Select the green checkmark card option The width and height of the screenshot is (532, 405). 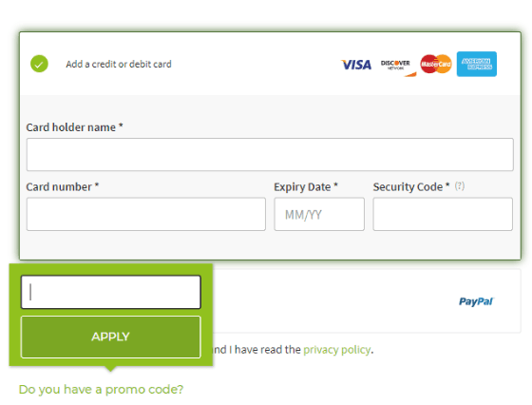click(39, 64)
